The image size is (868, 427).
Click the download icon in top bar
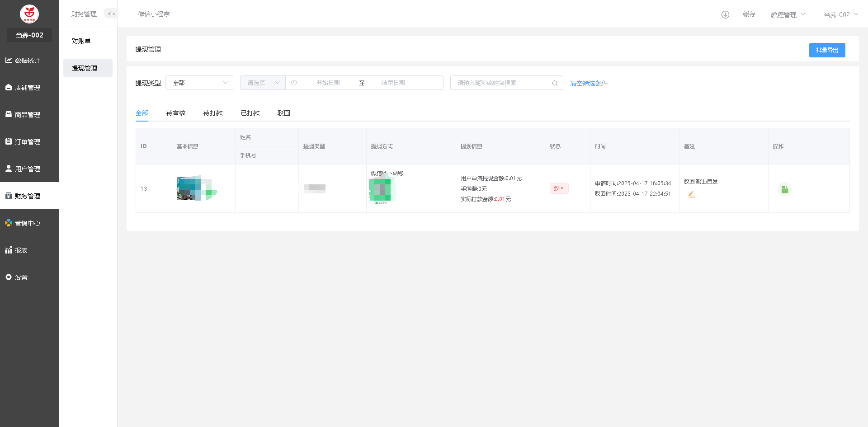click(725, 14)
